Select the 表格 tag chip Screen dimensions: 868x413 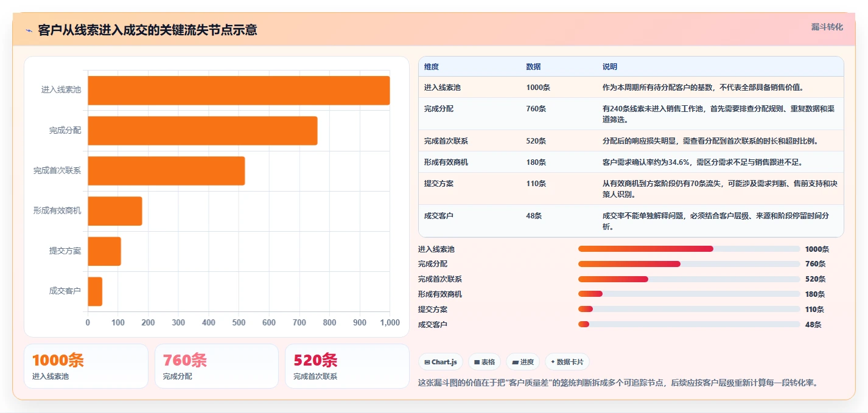(485, 362)
